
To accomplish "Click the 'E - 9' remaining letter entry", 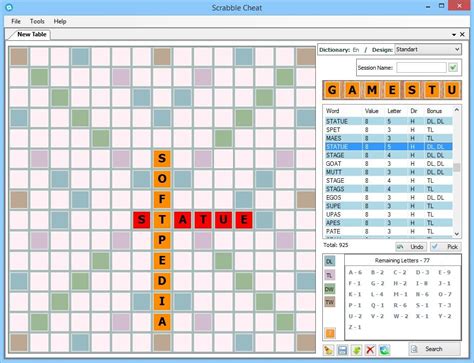I will point(445,272).
